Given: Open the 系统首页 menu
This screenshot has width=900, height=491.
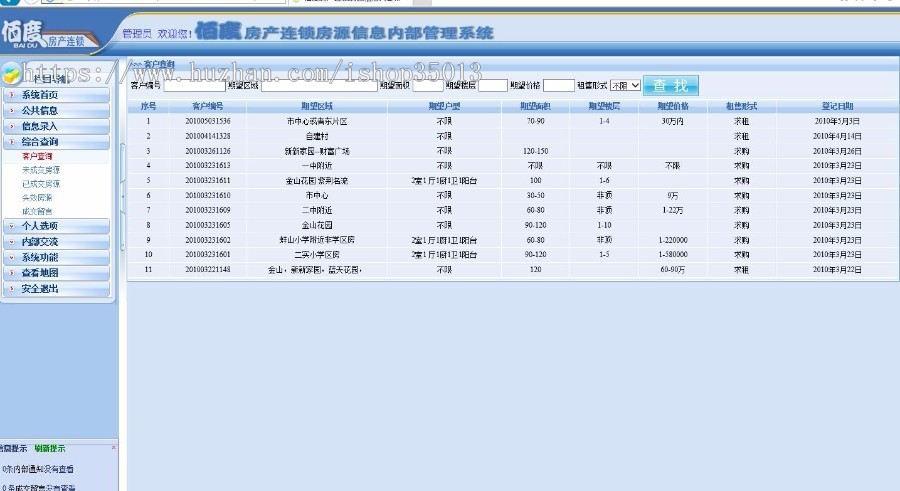Looking at the screenshot, I should click(56, 95).
